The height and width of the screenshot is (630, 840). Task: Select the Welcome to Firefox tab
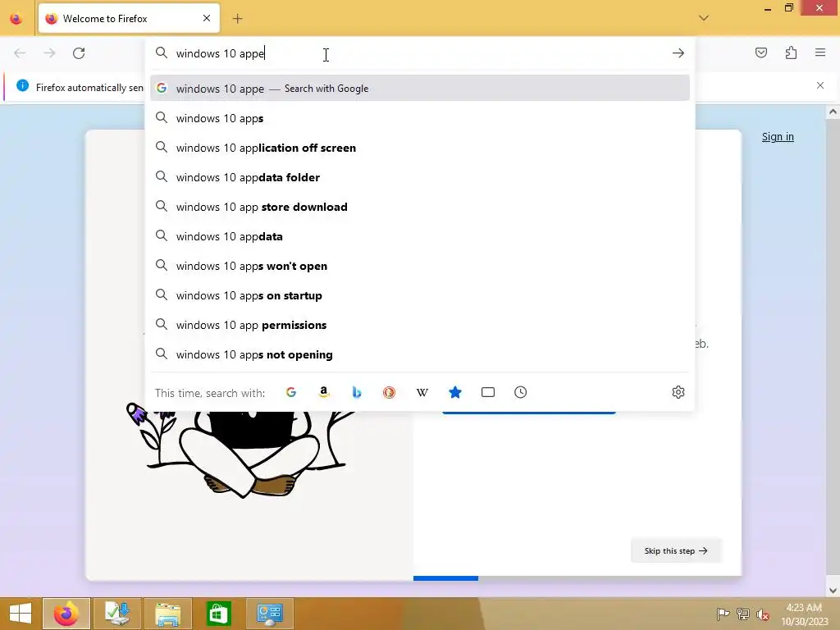129,19
